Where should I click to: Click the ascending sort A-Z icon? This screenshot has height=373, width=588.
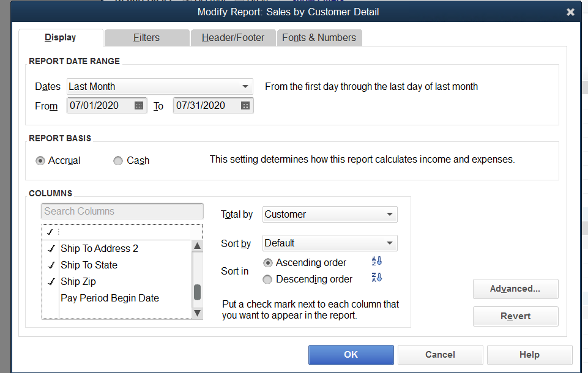tap(376, 262)
